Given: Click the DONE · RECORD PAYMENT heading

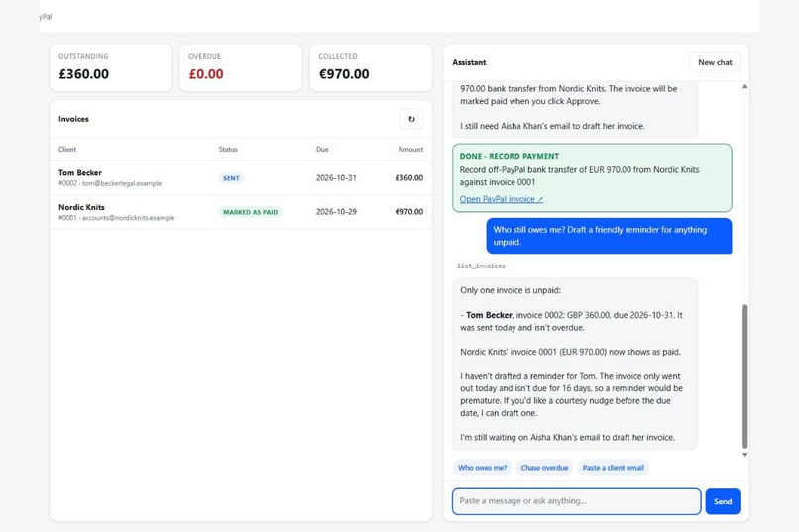Looking at the screenshot, I should click(x=510, y=157).
